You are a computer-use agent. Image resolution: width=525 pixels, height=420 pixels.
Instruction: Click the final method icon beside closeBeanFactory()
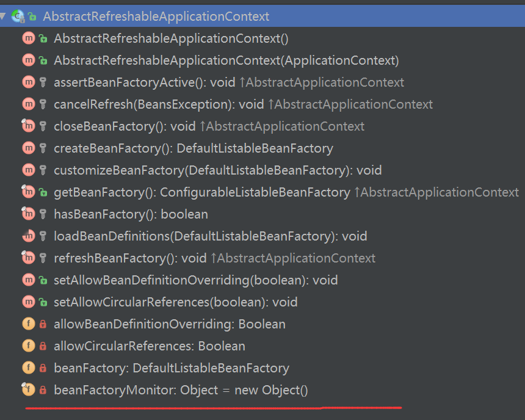pos(28,126)
